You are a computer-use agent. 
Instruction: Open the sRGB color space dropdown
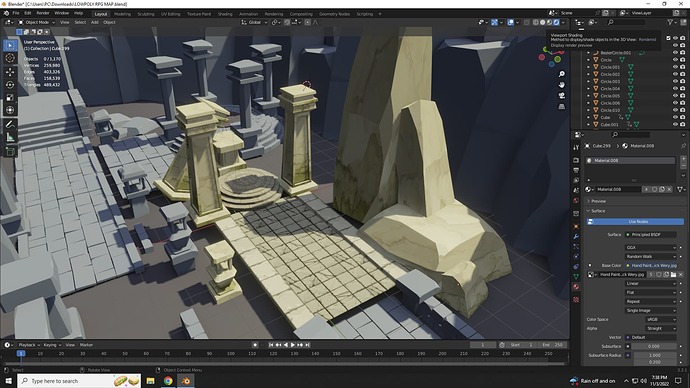[661, 319]
